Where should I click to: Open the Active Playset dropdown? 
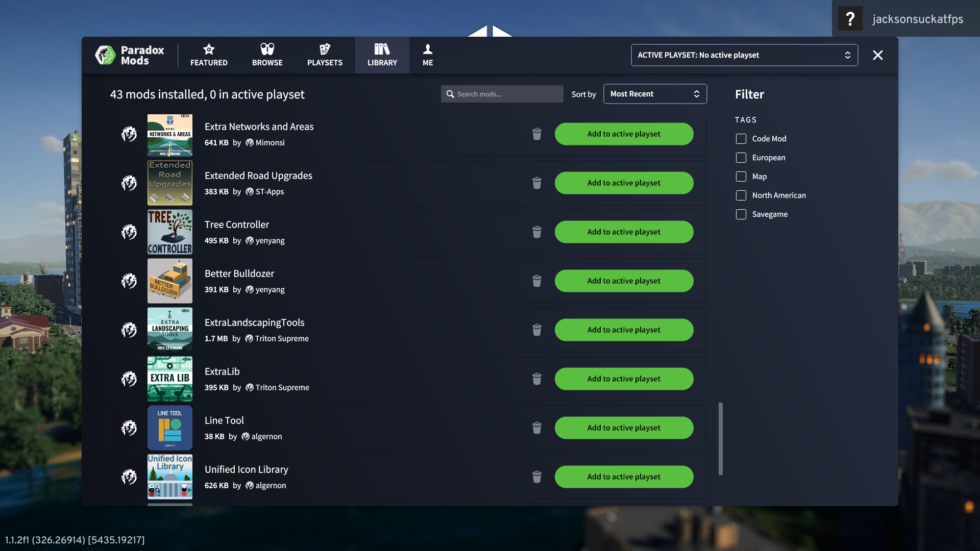click(744, 55)
